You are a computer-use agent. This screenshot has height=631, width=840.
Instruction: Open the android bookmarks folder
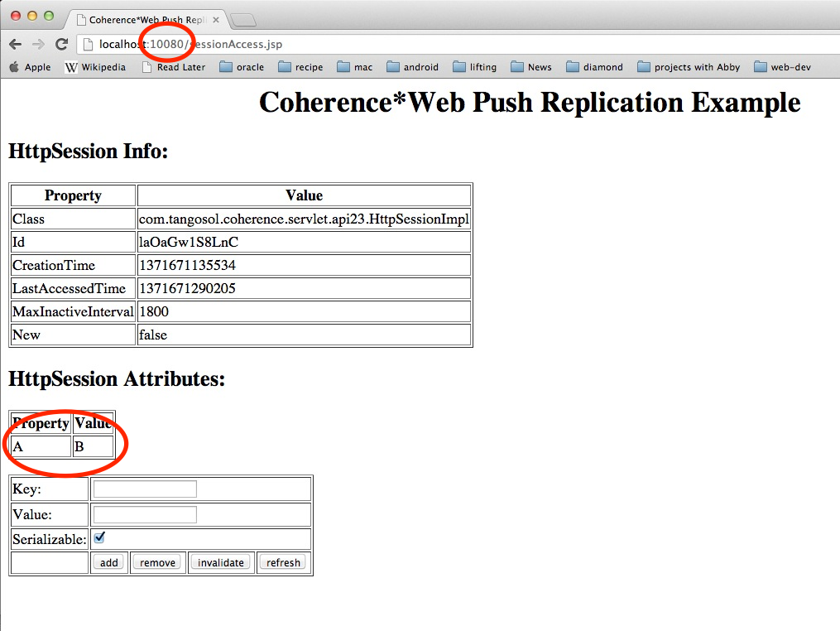tap(412, 67)
